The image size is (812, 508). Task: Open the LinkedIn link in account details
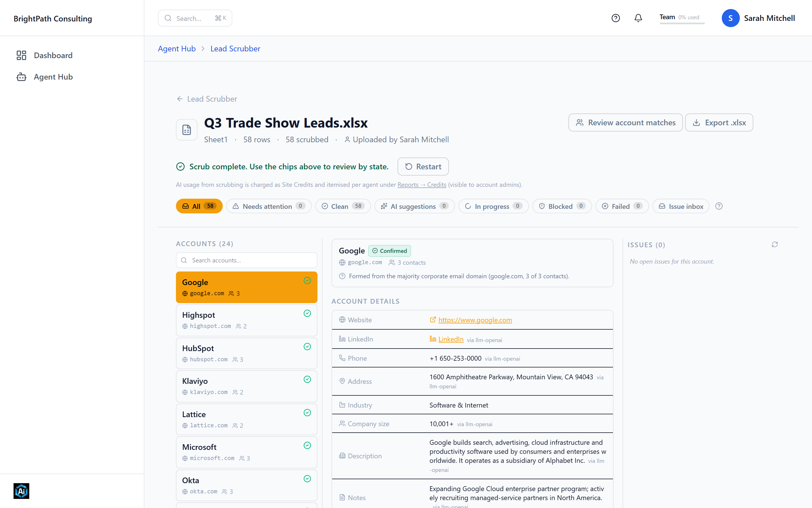tap(451, 339)
